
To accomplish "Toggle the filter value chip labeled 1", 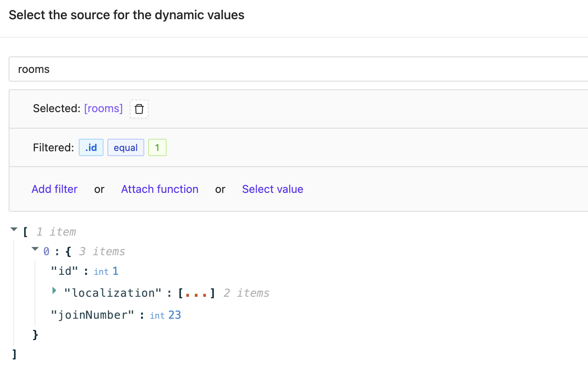I will [x=157, y=147].
